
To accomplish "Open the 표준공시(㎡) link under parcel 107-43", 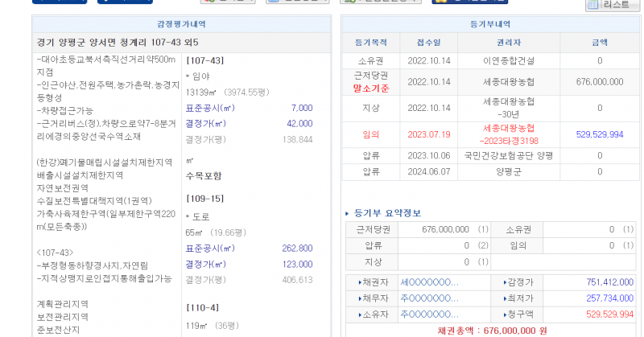I will (205, 108).
